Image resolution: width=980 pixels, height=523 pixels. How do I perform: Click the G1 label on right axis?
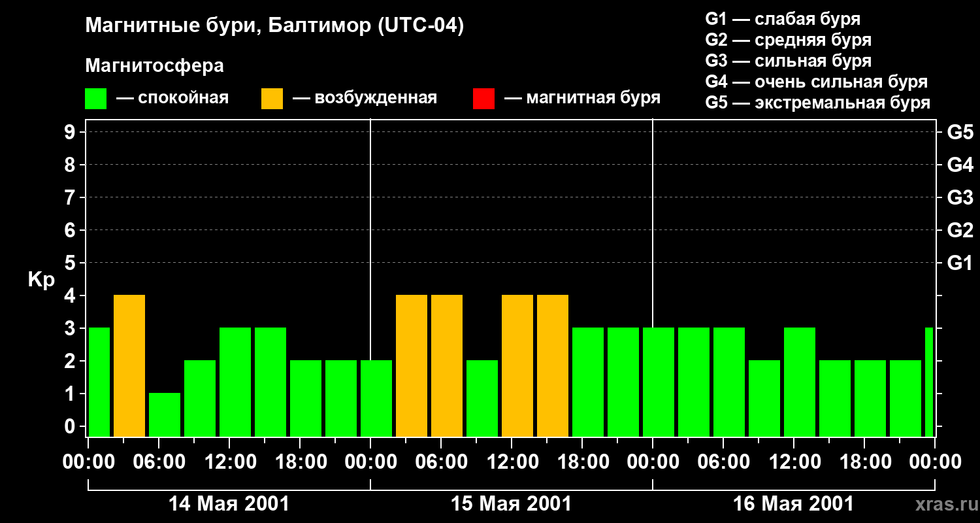960,263
